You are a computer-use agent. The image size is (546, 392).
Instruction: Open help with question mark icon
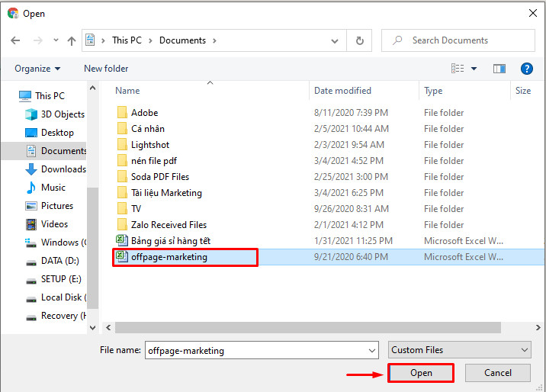pyautogui.click(x=526, y=69)
